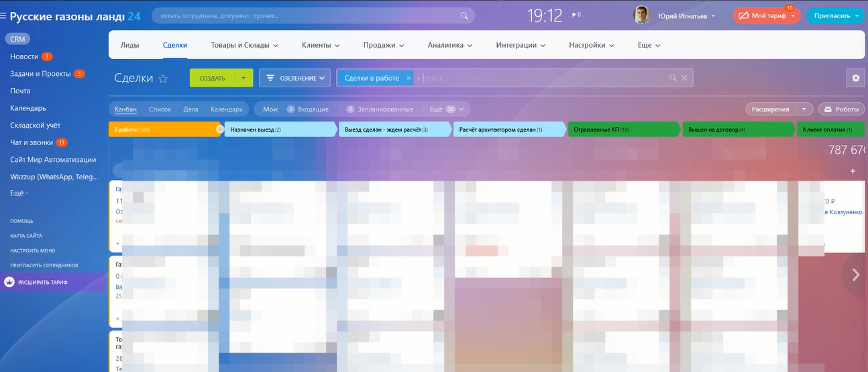Click the search magnifier in top search bar

point(464,15)
